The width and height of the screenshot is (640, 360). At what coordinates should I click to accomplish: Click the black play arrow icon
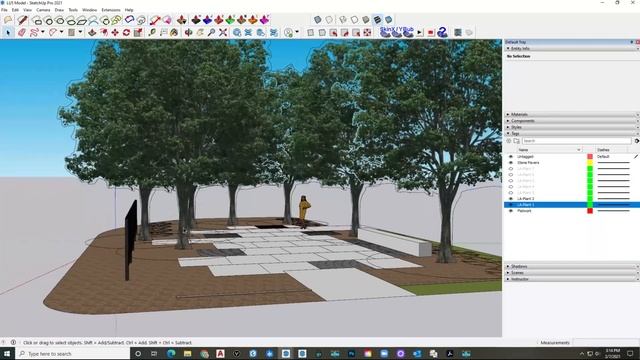coord(420,32)
